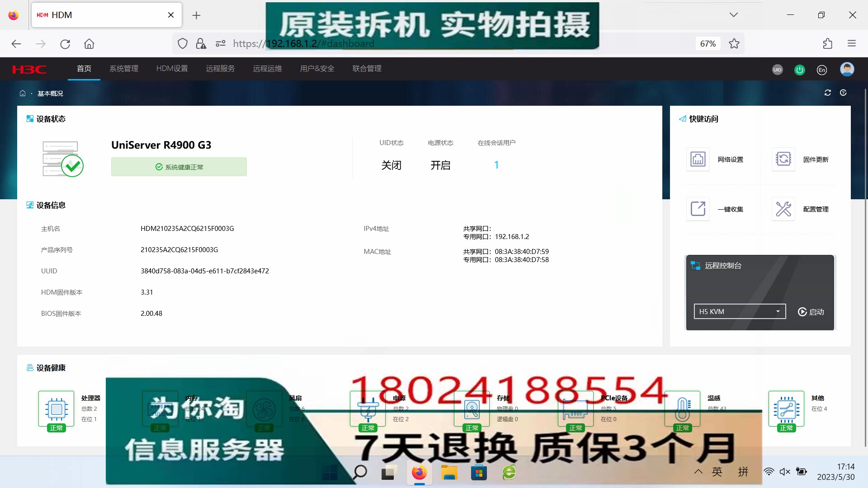Click the 温感 health icon
Image resolution: width=868 pixels, height=488 pixels.
click(682, 409)
